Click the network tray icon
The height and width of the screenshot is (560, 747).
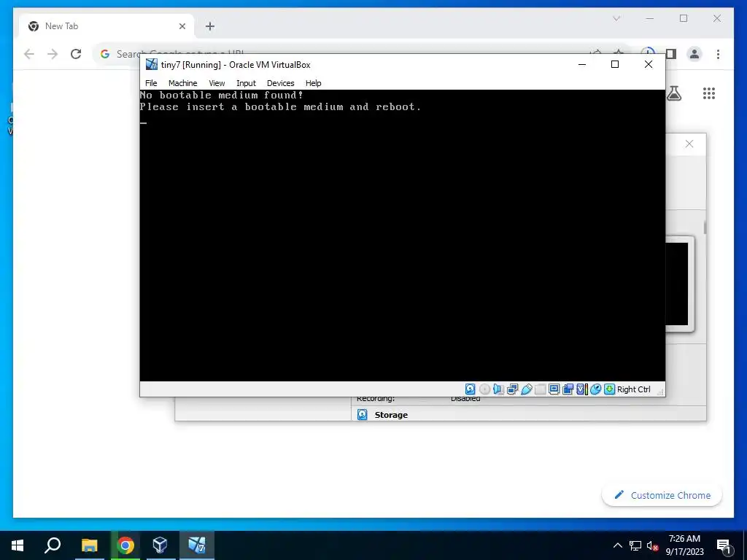click(635, 545)
